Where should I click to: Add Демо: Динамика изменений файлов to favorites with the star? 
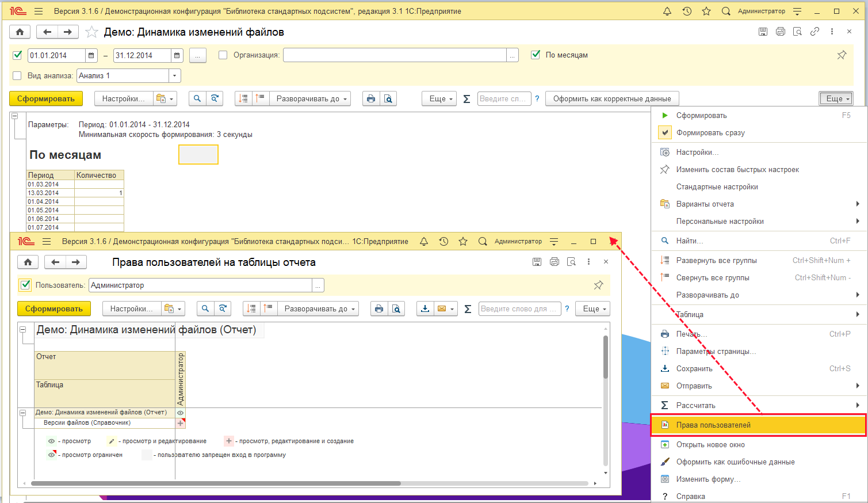(x=91, y=32)
